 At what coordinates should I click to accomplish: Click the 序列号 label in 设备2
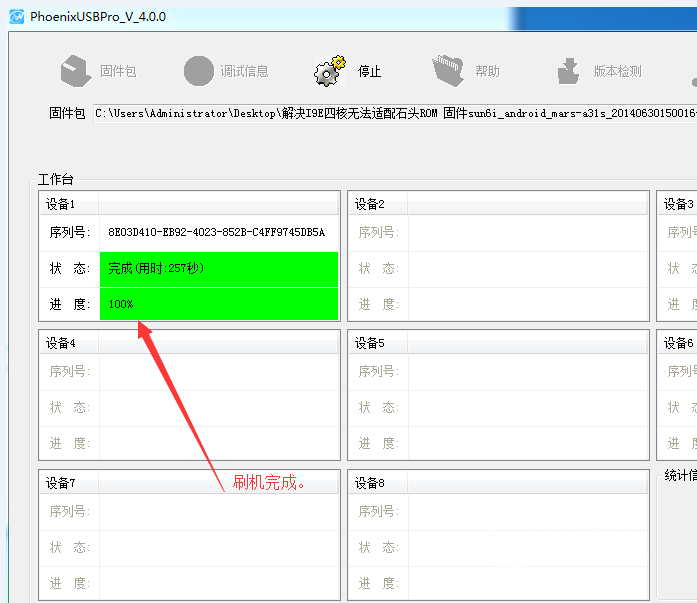[x=379, y=232]
